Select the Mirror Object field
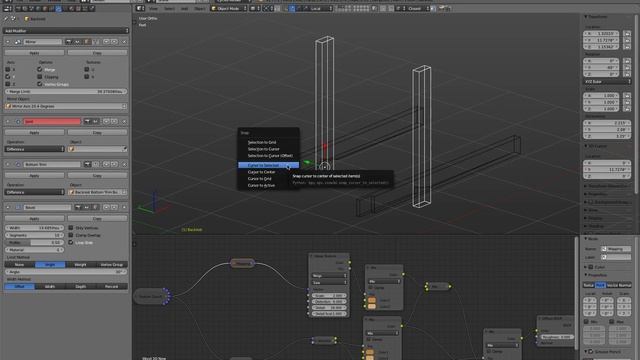The width and height of the screenshot is (640, 360). tap(65, 106)
